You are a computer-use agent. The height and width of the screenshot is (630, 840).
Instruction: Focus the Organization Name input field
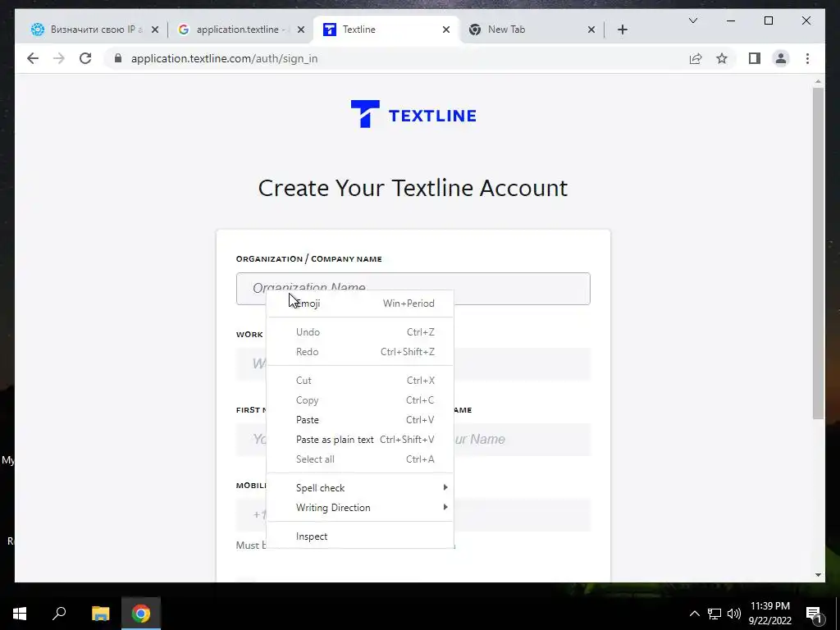(413, 289)
